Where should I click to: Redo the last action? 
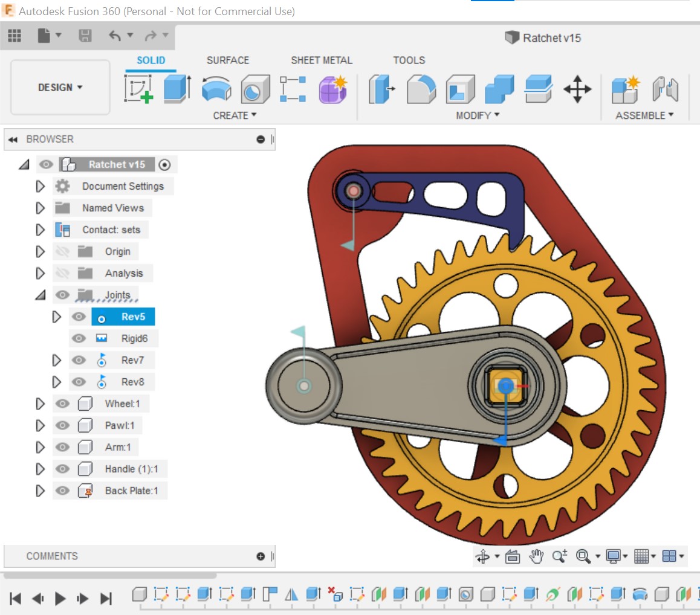pyautogui.click(x=151, y=36)
